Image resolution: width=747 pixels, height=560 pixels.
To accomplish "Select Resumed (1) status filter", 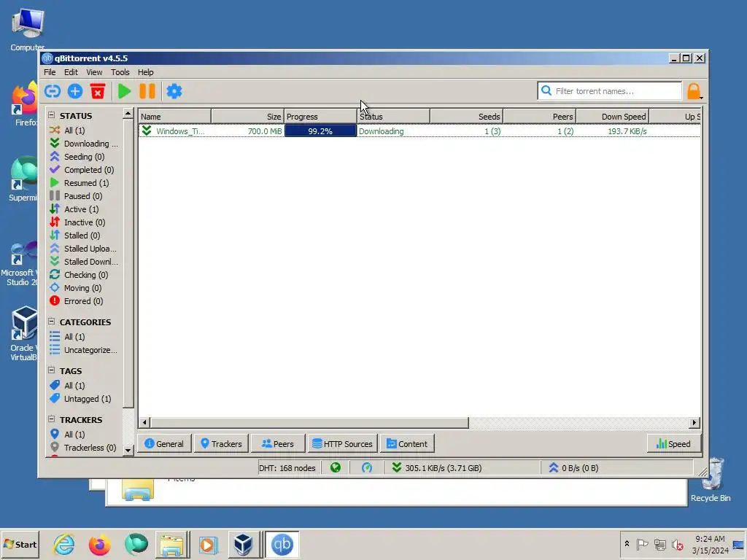I will pos(80,183).
